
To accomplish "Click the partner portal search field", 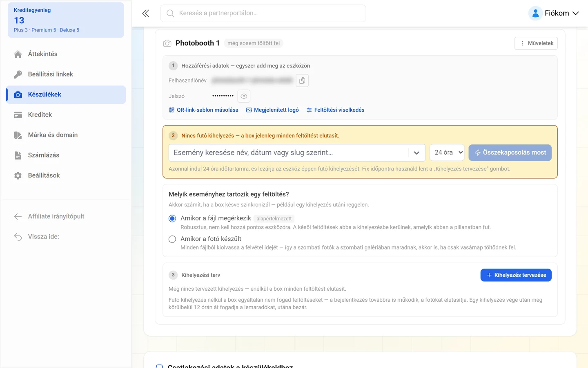I will [263, 13].
